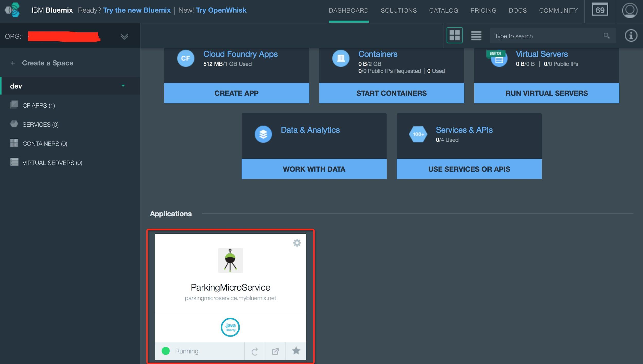Open the PRICING page

pos(483,11)
